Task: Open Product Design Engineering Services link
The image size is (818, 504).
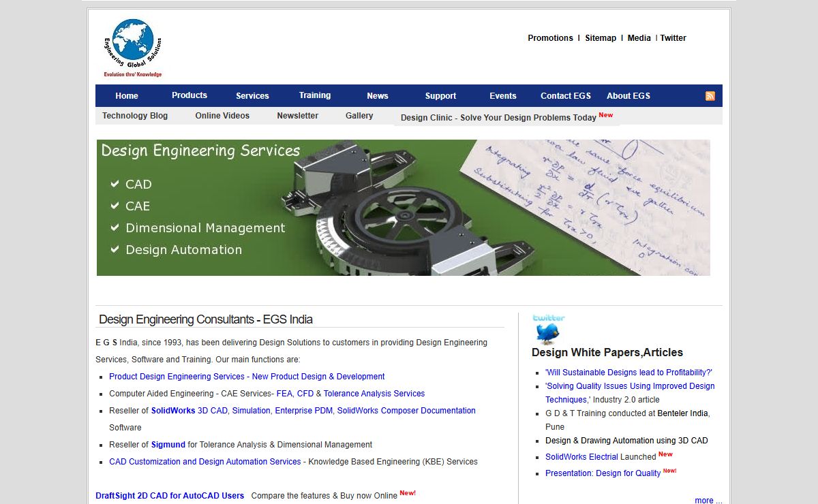Action: click(x=247, y=377)
